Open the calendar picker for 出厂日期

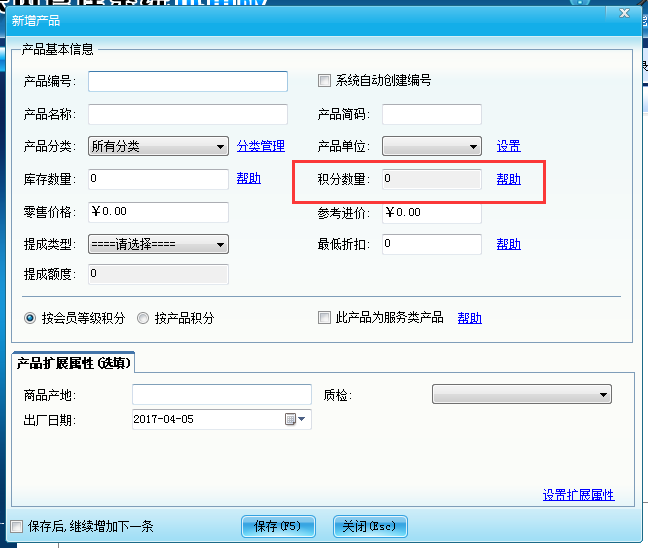pyautogui.click(x=291, y=419)
